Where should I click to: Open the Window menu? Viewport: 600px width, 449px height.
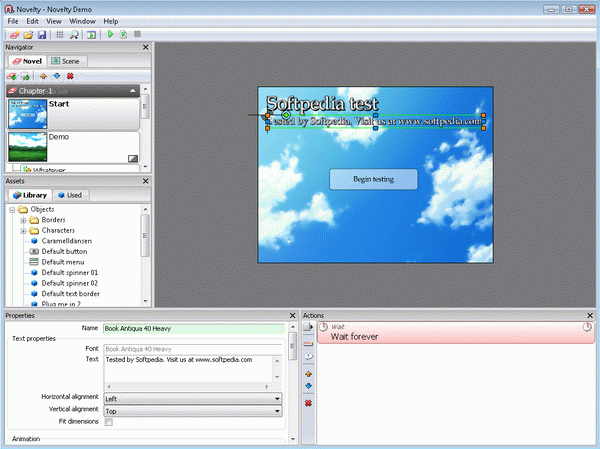coord(82,21)
